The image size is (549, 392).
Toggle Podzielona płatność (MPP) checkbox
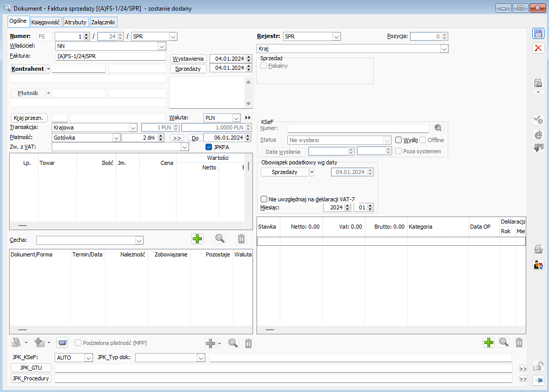[78, 343]
